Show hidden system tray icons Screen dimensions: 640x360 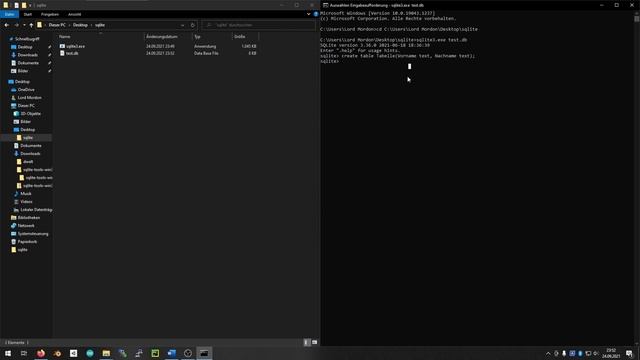(548, 353)
